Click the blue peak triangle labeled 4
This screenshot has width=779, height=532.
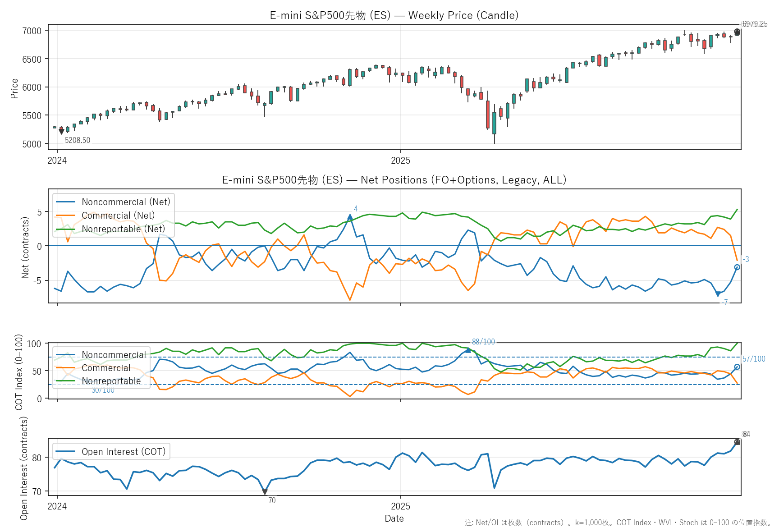pos(350,217)
